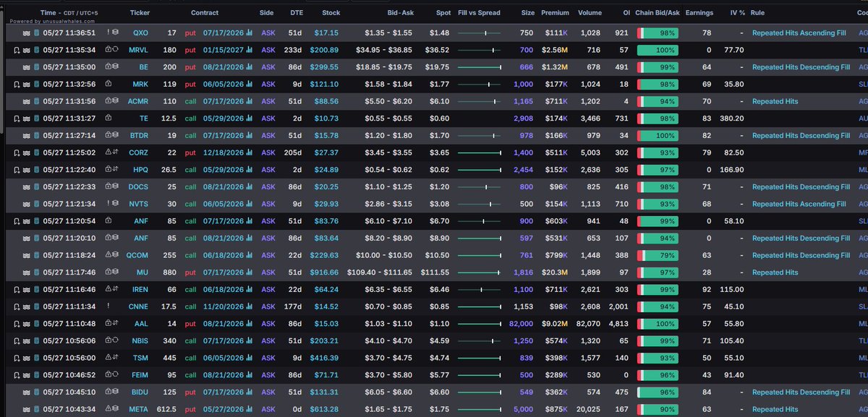The width and height of the screenshot is (868, 417).
Task: Click the bookmark-add icon on 11:20:54 ANF row
Action: coord(17,221)
